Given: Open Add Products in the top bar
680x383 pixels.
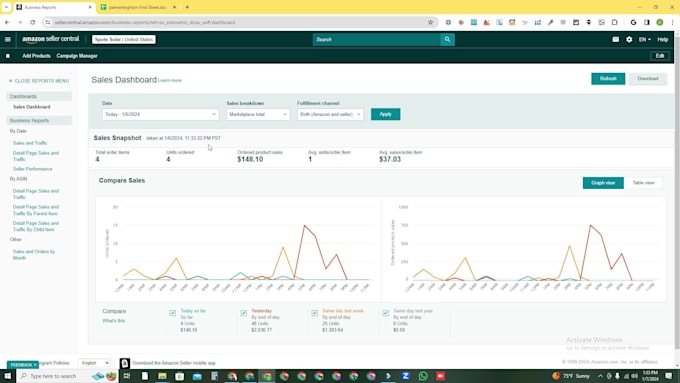Looking at the screenshot, I should tap(36, 56).
